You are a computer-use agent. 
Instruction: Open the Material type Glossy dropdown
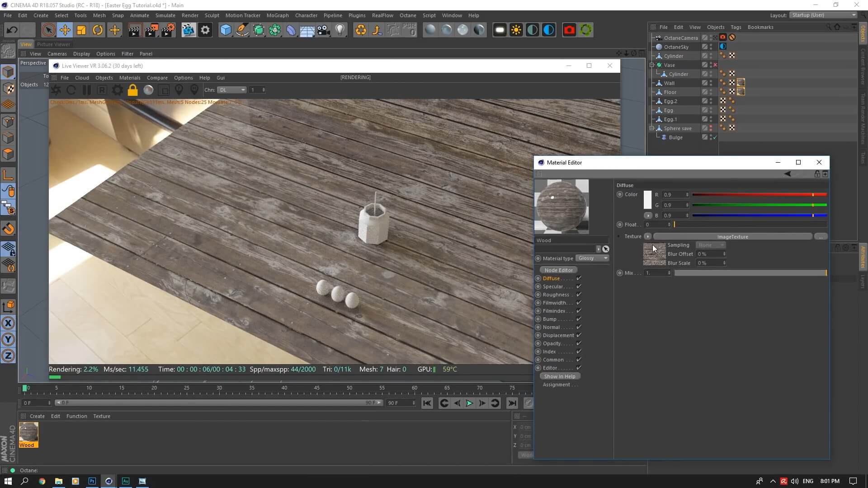(x=592, y=258)
